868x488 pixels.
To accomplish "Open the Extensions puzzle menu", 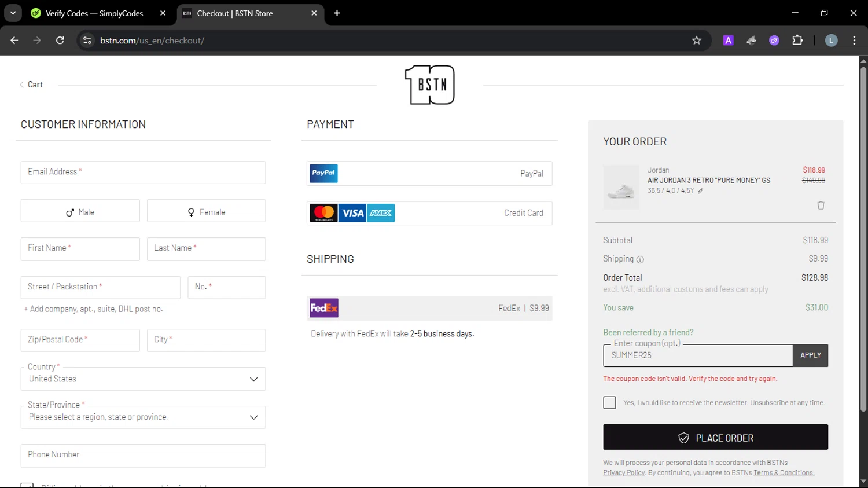I will [797, 41].
